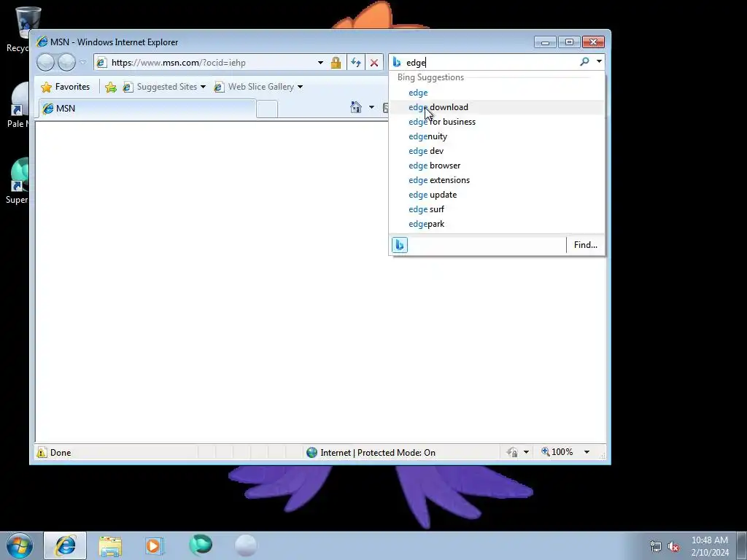Click the 100% zoom level button
747x560 pixels.
(x=557, y=452)
